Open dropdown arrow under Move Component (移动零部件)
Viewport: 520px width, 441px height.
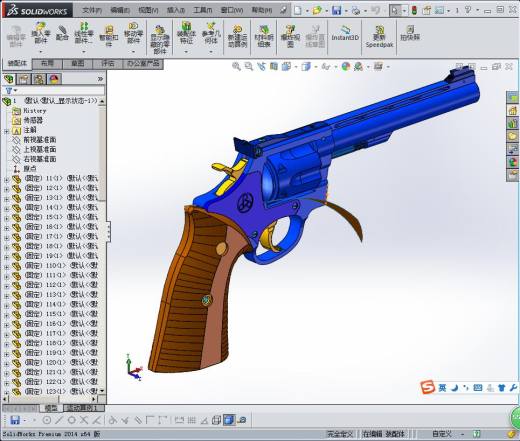click(x=133, y=52)
